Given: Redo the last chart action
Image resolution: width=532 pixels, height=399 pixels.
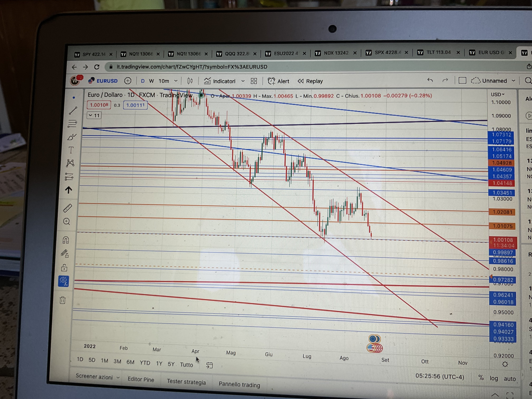Looking at the screenshot, I should 445,80.
